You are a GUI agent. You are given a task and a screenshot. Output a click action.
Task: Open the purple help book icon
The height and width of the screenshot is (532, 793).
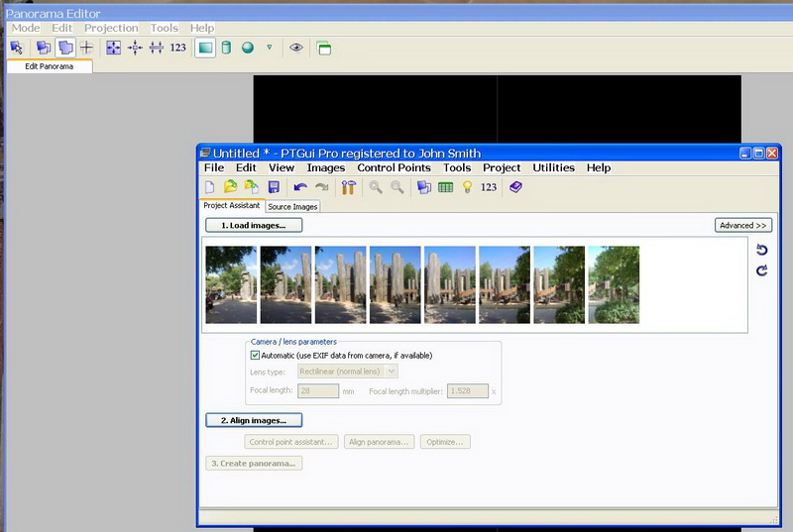515,187
